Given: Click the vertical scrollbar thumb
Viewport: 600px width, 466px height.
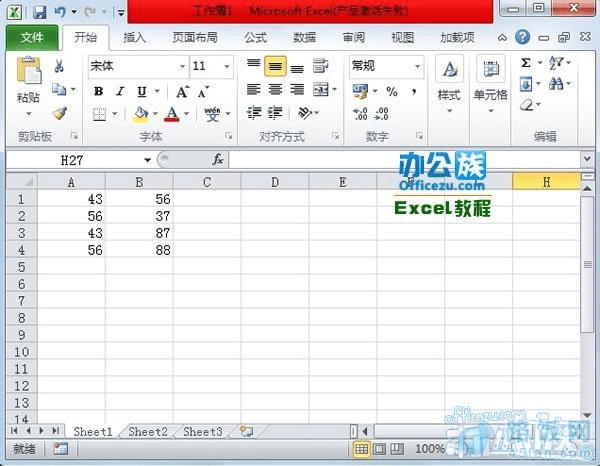Looking at the screenshot, I should click(x=587, y=264).
